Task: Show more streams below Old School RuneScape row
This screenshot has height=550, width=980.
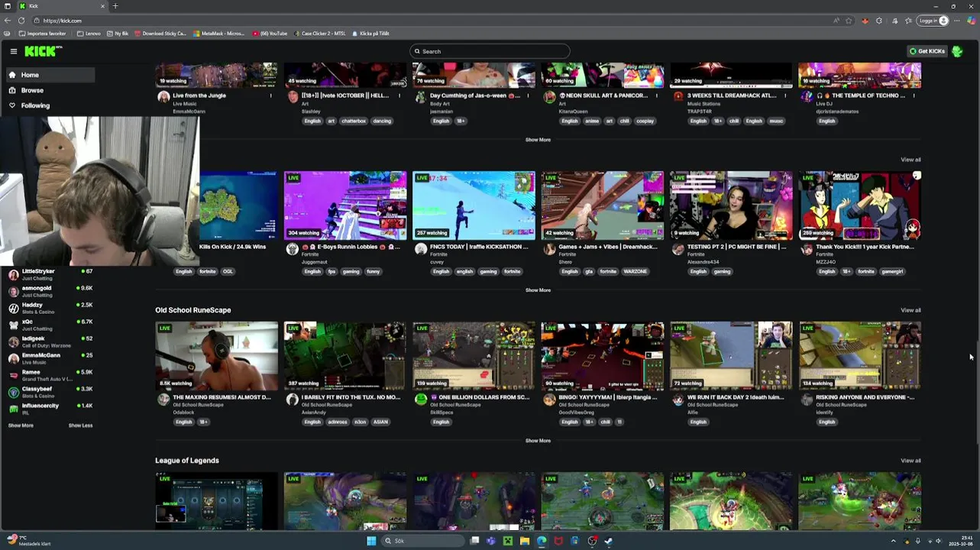Action: tap(538, 441)
